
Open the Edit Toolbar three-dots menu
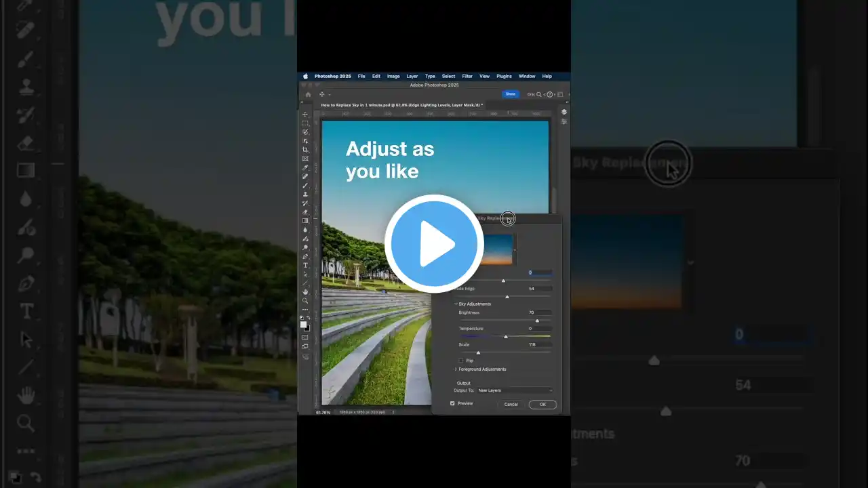point(305,310)
